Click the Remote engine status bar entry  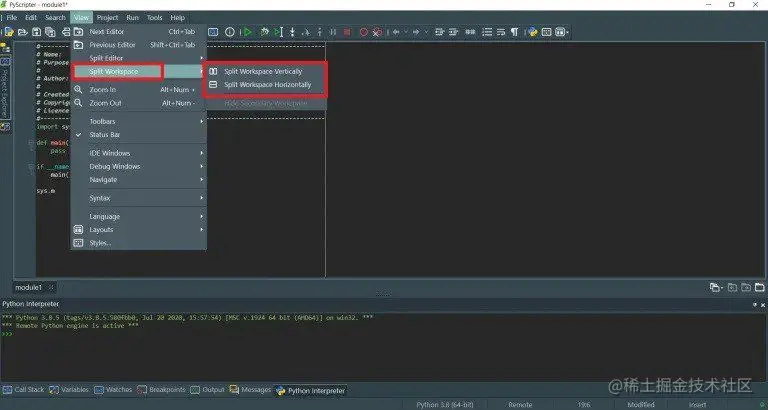520,405
